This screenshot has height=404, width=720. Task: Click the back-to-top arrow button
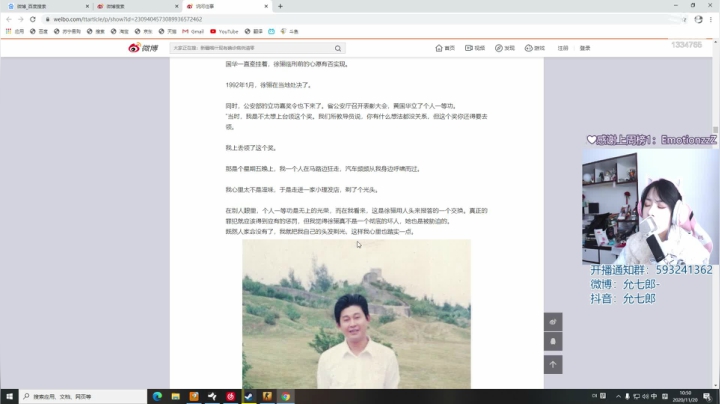pyautogui.click(x=553, y=365)
